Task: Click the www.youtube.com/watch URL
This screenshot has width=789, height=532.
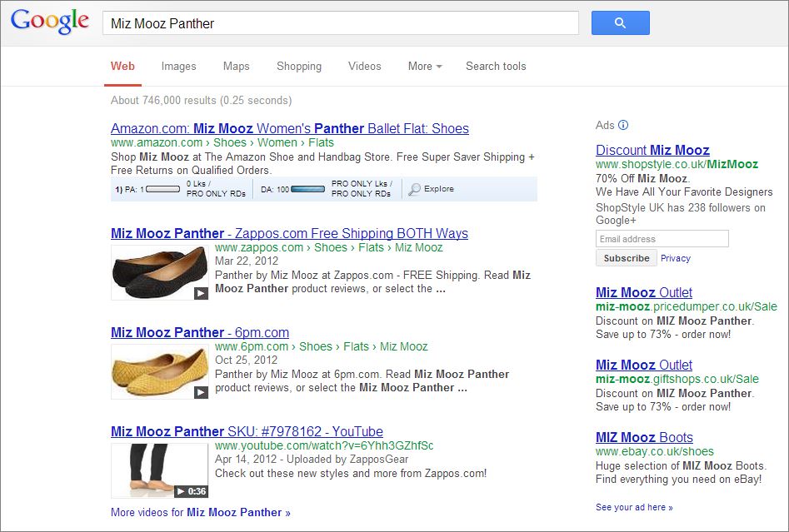Action: point(324,445)
